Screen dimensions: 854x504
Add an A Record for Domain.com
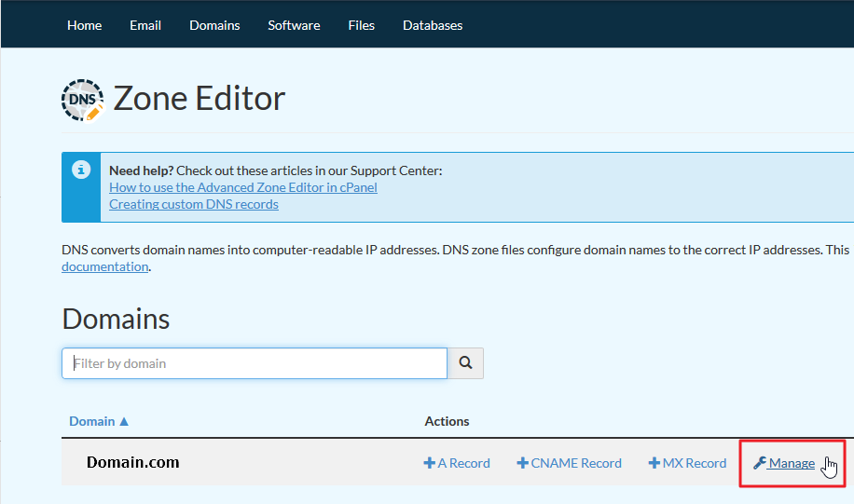457,463
